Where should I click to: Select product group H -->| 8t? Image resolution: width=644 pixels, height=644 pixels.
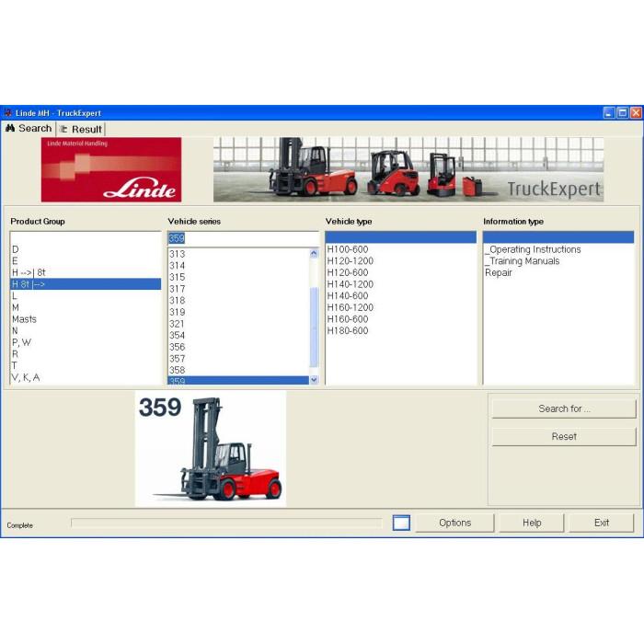85,272
